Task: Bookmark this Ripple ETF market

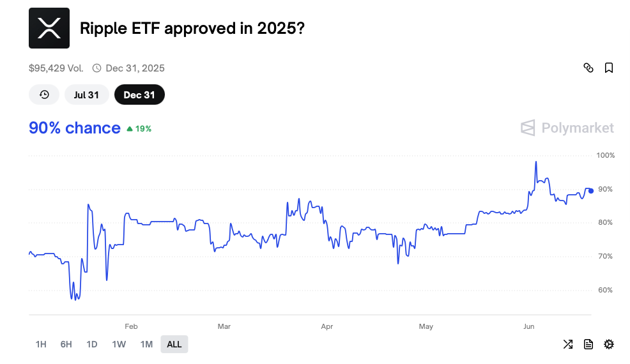Action: (609, 68)
